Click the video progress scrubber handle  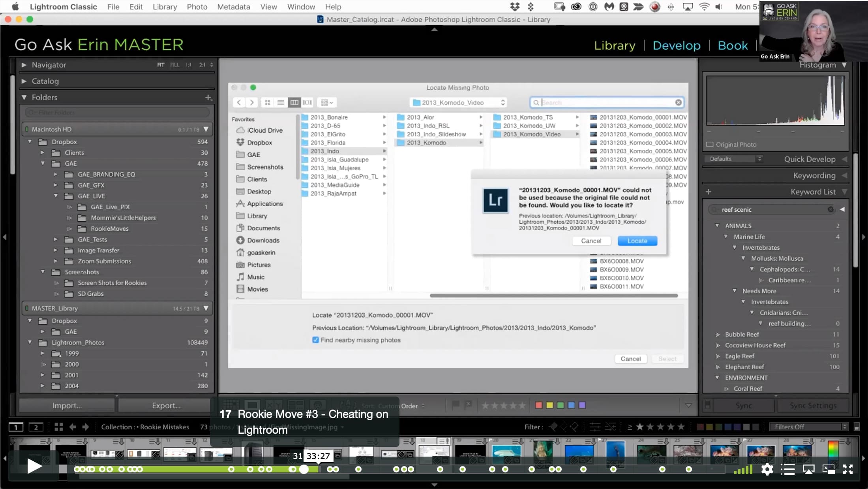coord(304,469)
